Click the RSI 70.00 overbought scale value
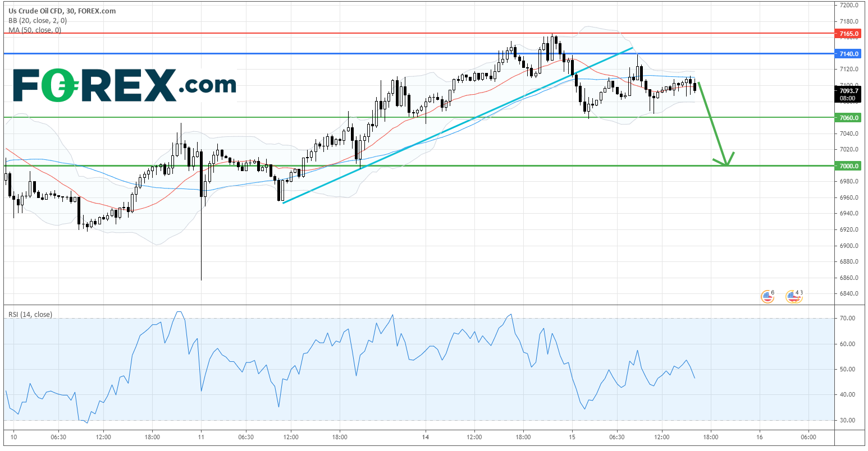 [847, 319]
